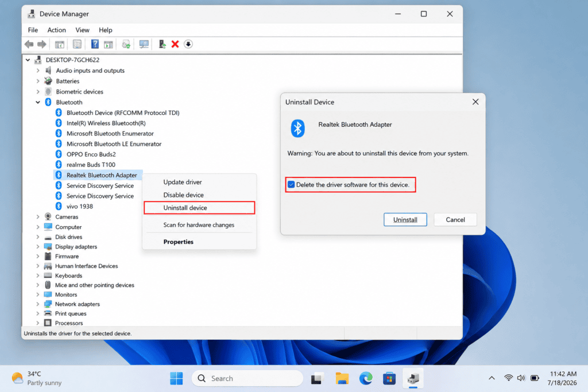Select Microsoft Bluetooth LE Enumerator
Screen dimensions: 588x392
114,144
